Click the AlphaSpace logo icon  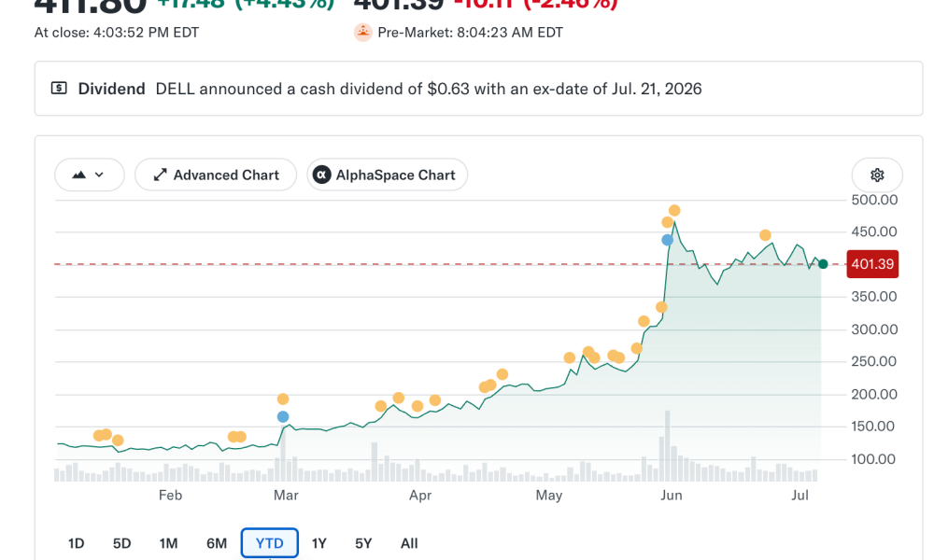pos(321,175)
